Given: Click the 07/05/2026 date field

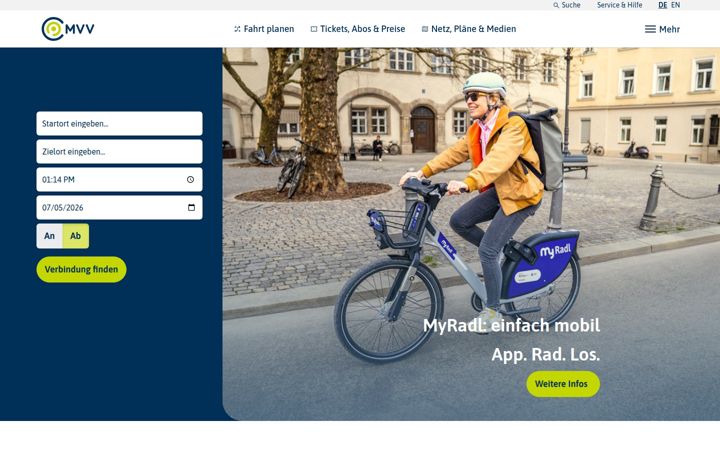Looking at the screenshot, I should tap(119, 208).
